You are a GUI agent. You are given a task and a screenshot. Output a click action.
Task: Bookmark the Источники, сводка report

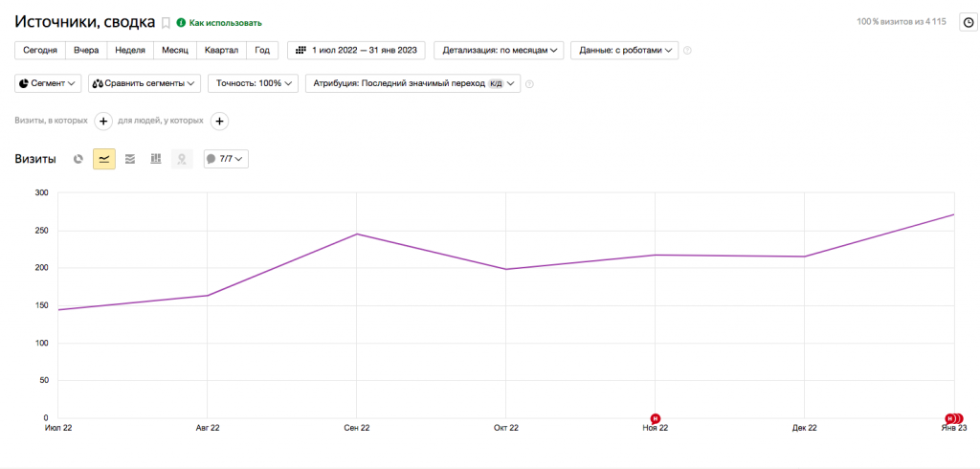click(x=166, y=23)
